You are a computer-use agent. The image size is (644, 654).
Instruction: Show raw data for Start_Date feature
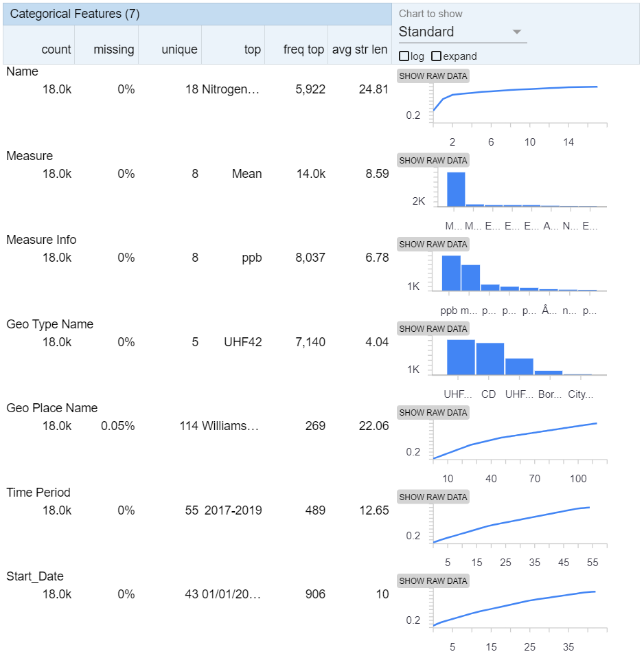tap(433, 580)
